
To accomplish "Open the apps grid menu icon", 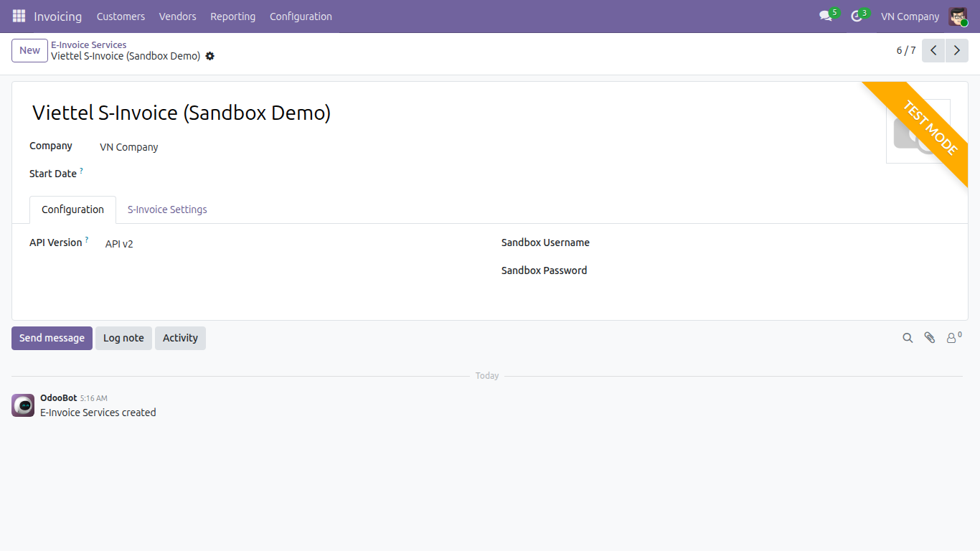I will pos(19,16).
